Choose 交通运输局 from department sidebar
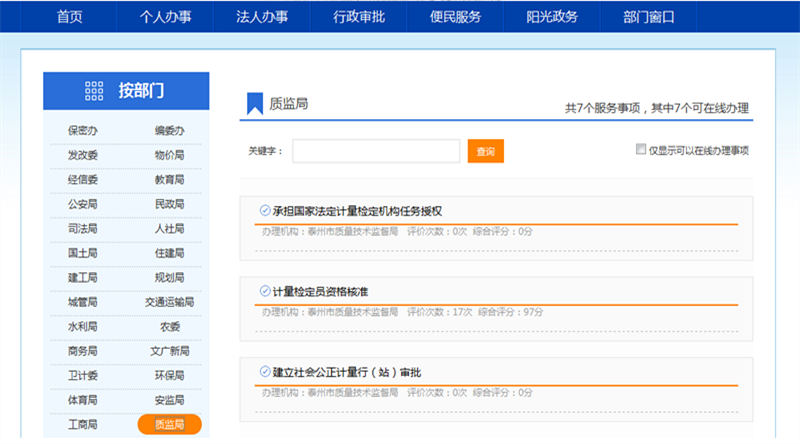The width and height of the screenshot is (800, 444). 169,302
